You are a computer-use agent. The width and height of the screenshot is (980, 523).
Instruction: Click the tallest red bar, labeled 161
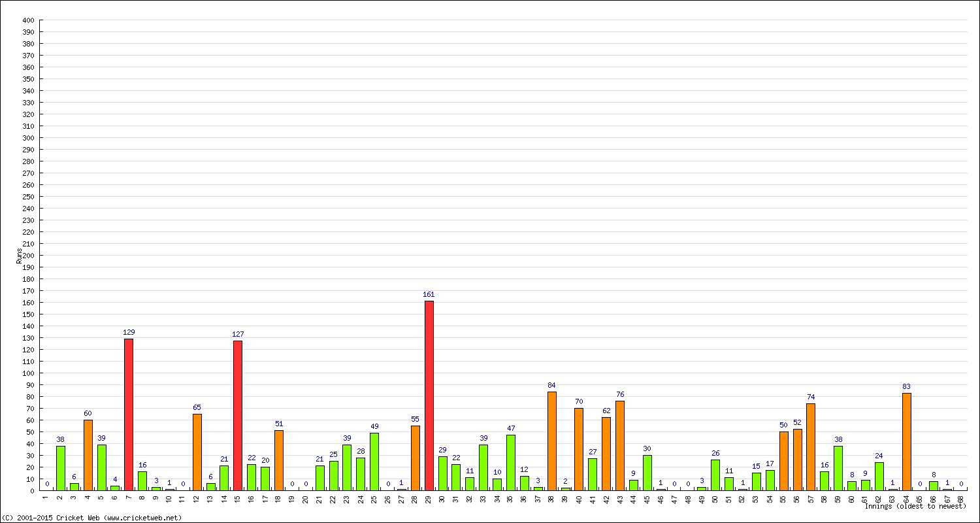pos(429,396)
